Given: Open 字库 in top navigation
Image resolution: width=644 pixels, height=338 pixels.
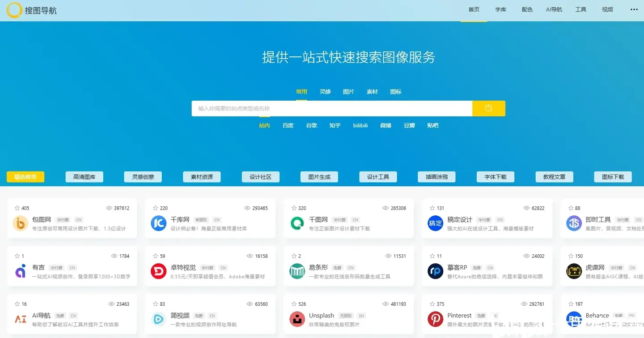Looking at the screenshot, I should pos(501,9).
